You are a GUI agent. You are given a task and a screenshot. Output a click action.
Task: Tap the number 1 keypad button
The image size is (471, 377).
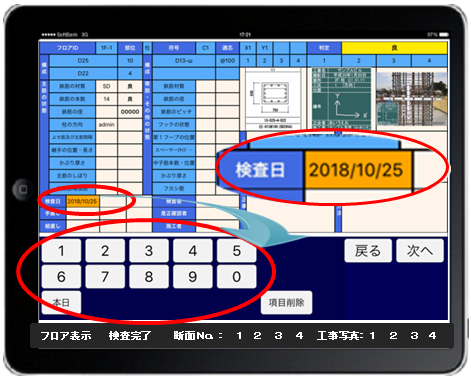coord(61,251)
